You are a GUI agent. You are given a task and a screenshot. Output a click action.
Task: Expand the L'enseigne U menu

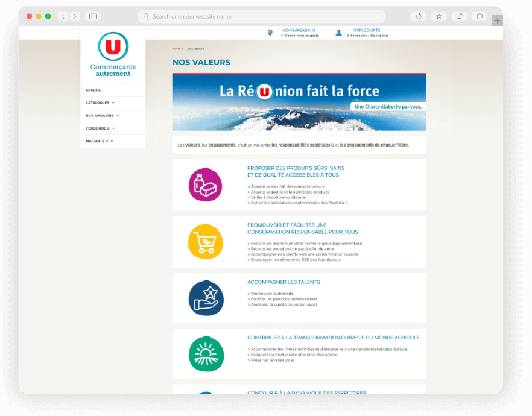pos(100,128)
